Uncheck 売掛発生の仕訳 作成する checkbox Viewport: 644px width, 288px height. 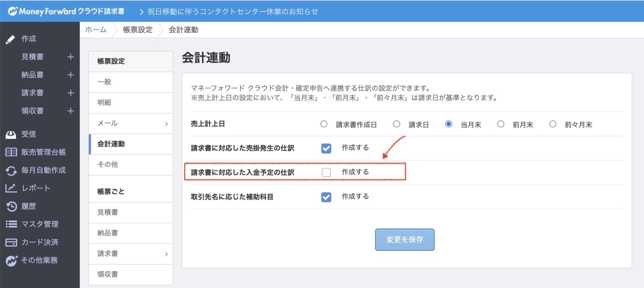point(326,148)
